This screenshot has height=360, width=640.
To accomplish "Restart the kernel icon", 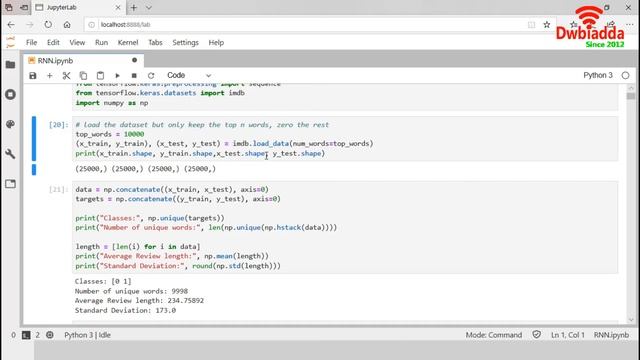I will click(151, 76).
